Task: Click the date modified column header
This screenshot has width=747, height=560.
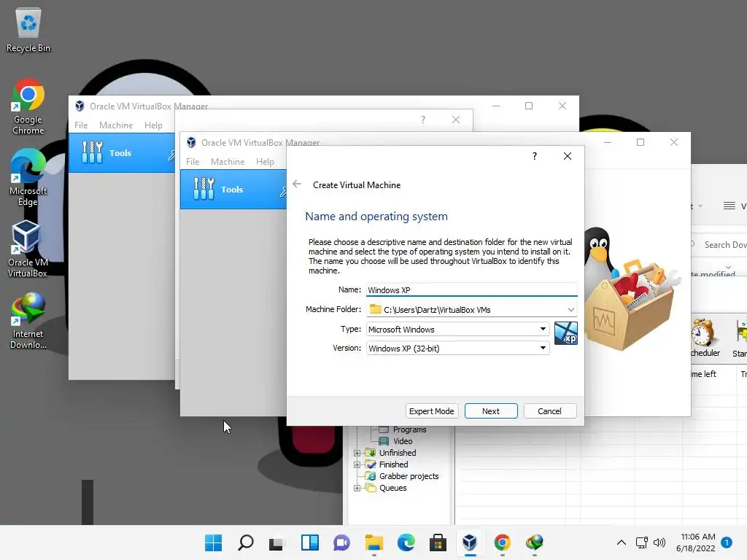Action: click(713, 274)
